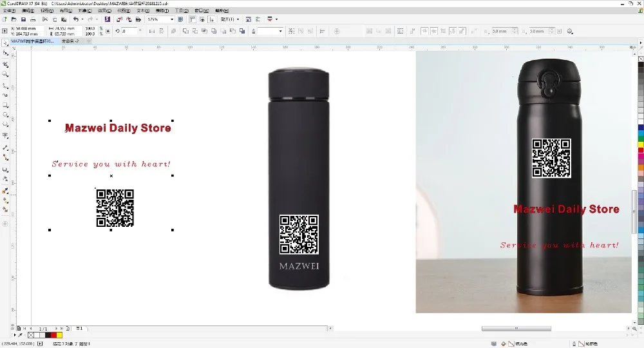This screenshot has width=644, height=348.
Task: Select the Freehand drawing tool
Action: pos(5,86)
